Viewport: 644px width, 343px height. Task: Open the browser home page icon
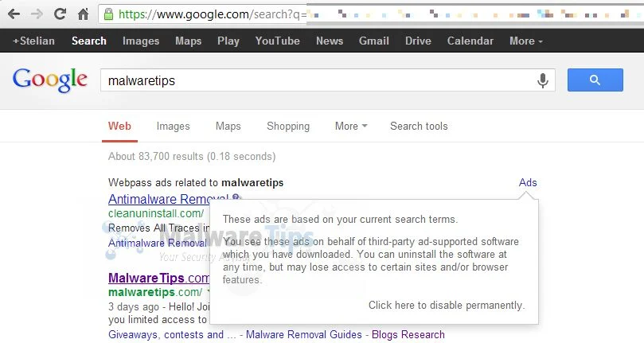84,14
